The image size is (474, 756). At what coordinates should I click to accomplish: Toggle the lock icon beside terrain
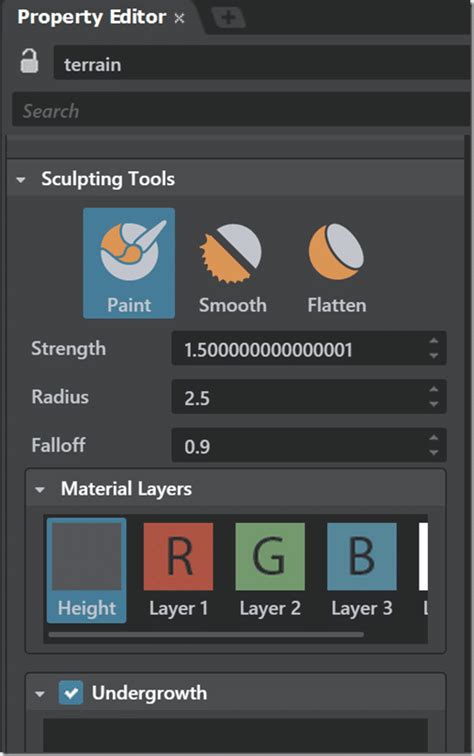[x=29, y=62]
